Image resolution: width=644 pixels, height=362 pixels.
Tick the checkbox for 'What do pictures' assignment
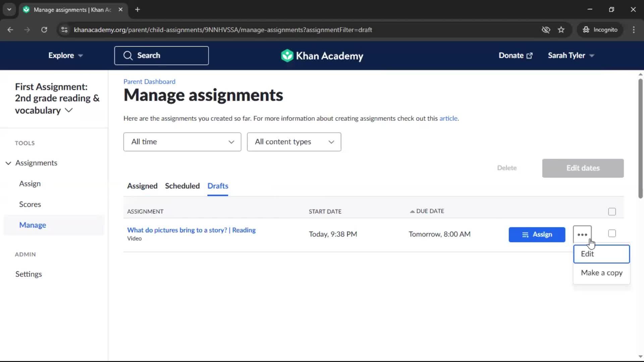(612, 233)
